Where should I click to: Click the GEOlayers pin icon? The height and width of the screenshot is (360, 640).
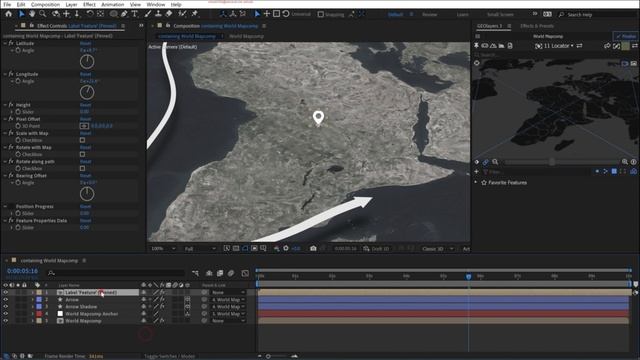(476, 46)
